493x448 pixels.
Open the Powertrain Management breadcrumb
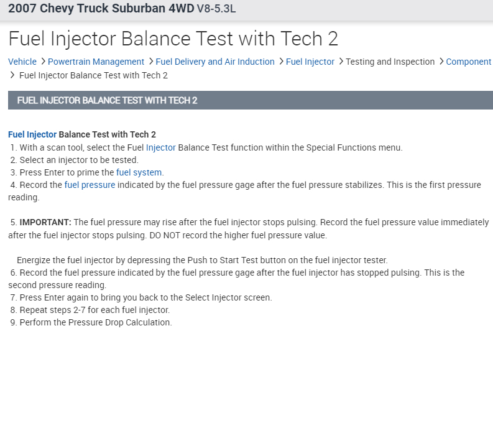(96, 62)
